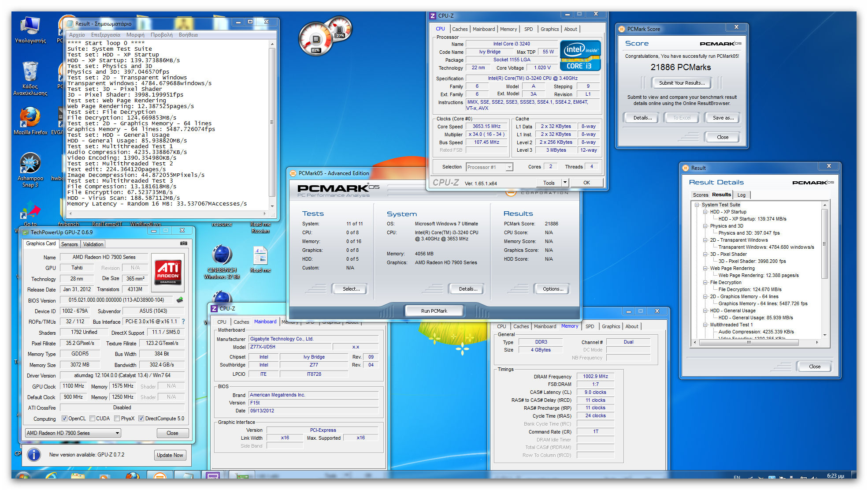Image resolution: width=868 pixels, height=490 pixels.
Task: Click the Bus Interface question mark in GPU-Z
Action: pyautogui.click(x=183, y=322)
